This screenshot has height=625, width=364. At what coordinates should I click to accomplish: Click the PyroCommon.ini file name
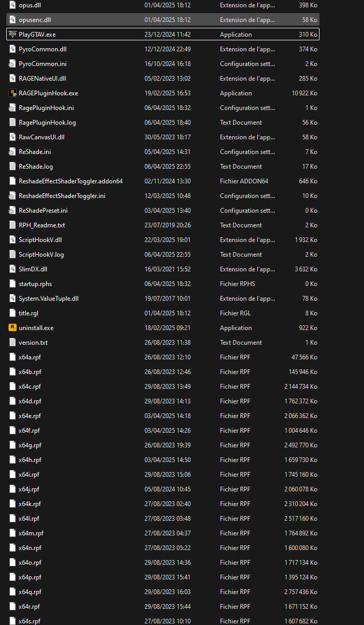(x=42, y=64)
